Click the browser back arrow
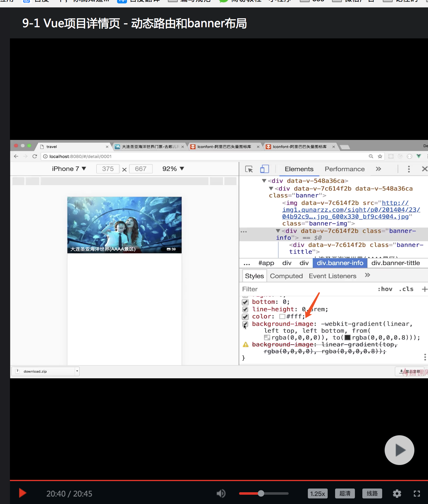The height and width of the screenshot is (504, 428). pos(16,156)
